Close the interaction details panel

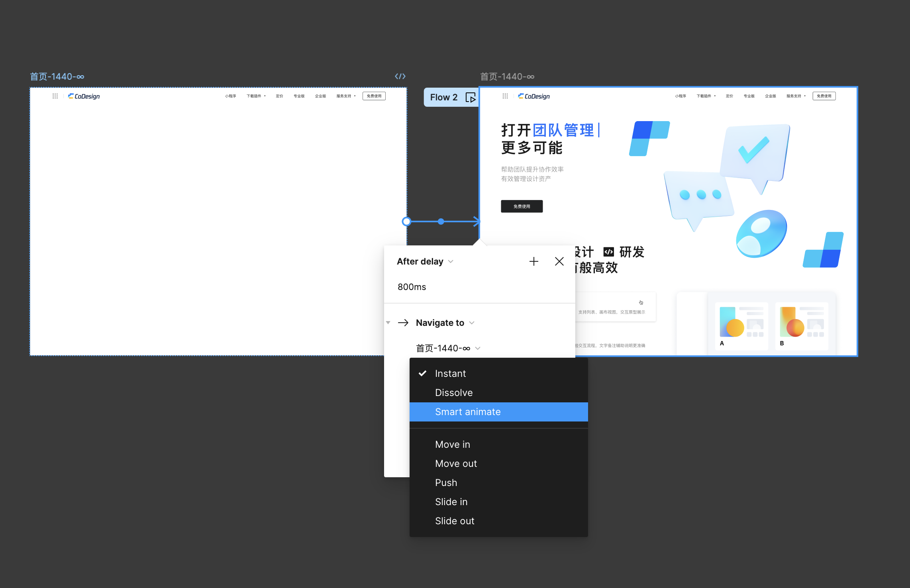point(559,261)
